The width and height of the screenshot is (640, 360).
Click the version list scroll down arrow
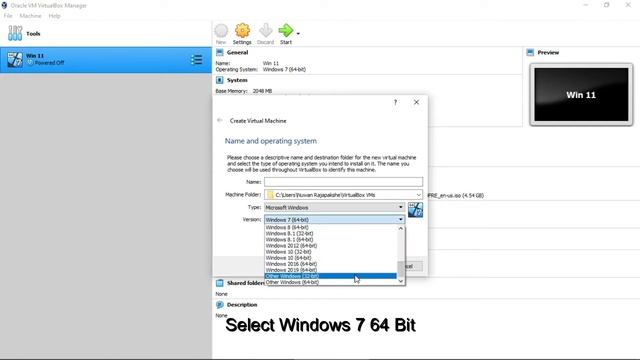[x=400, y=281]
